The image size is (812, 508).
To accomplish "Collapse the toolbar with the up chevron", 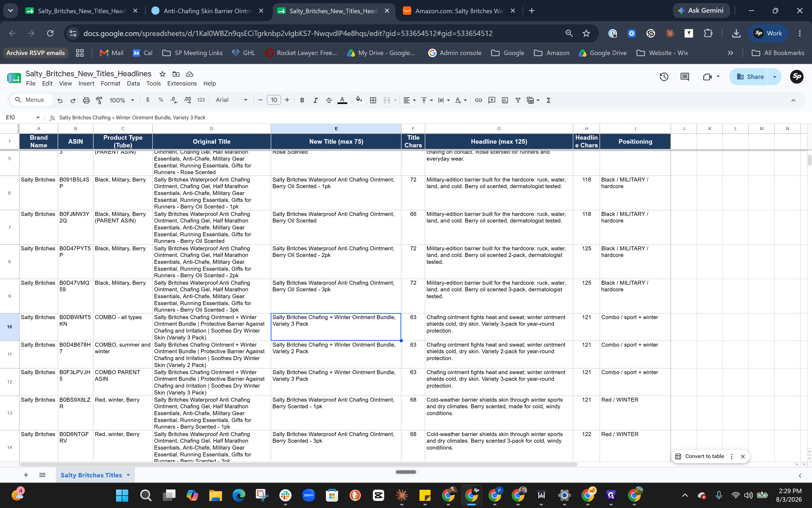I will [x=793, y=100].
